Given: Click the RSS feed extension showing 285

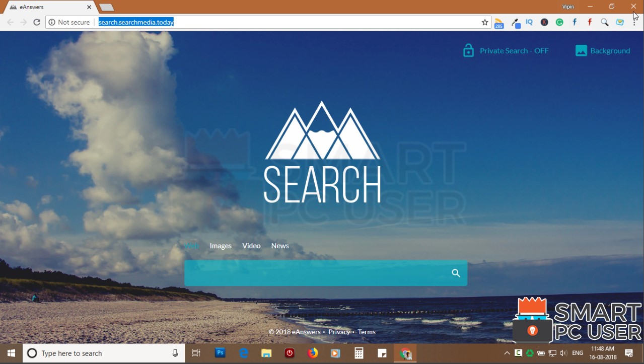Looking at the screenshot, I should click(498, 22).
